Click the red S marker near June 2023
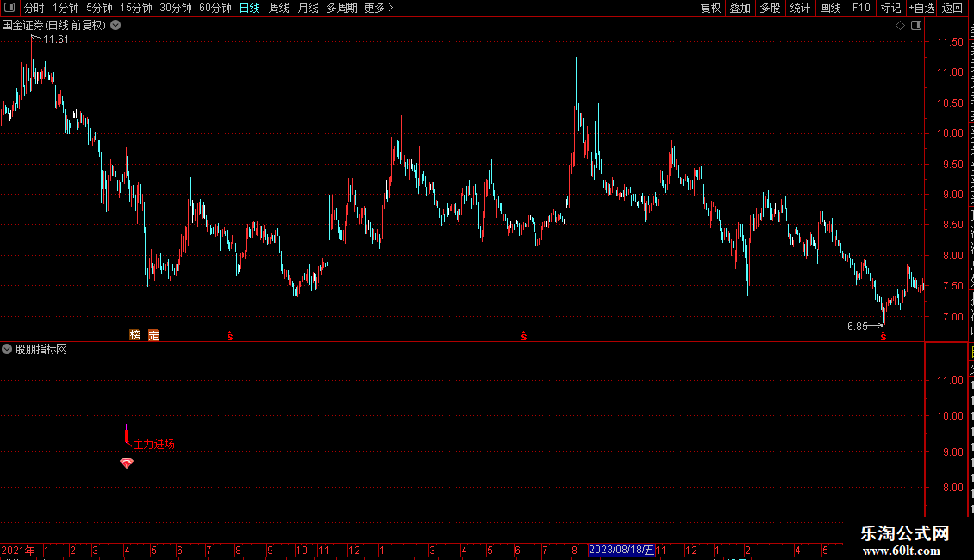The width and height of the screenshot is (974, 560). point(524,336)
